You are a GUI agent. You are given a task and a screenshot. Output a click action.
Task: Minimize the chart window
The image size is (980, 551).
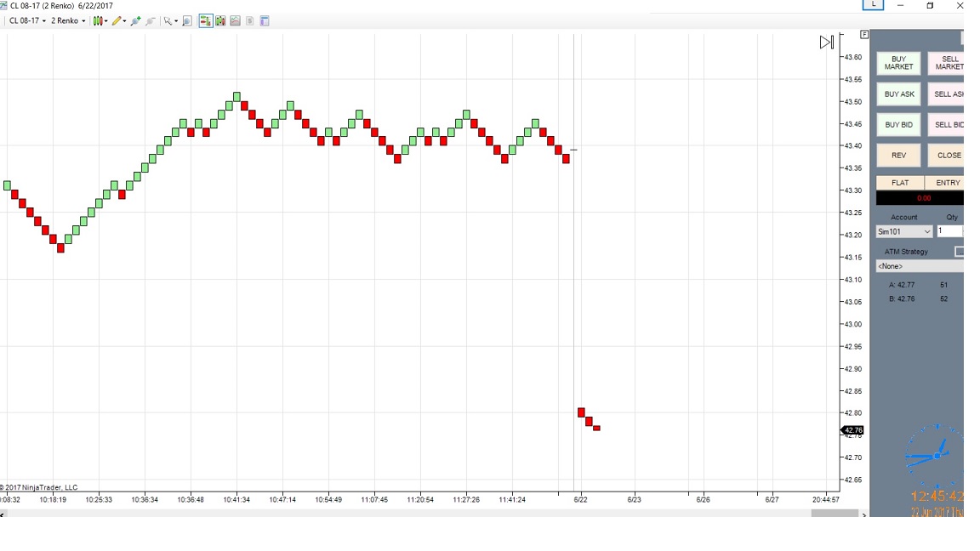click(900, 6)
